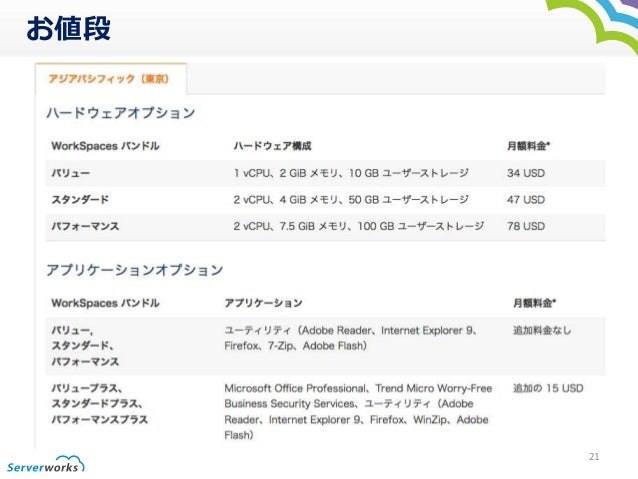Click the 47 USD price
The height and width of the screenshot is (479, 638).
526,200
